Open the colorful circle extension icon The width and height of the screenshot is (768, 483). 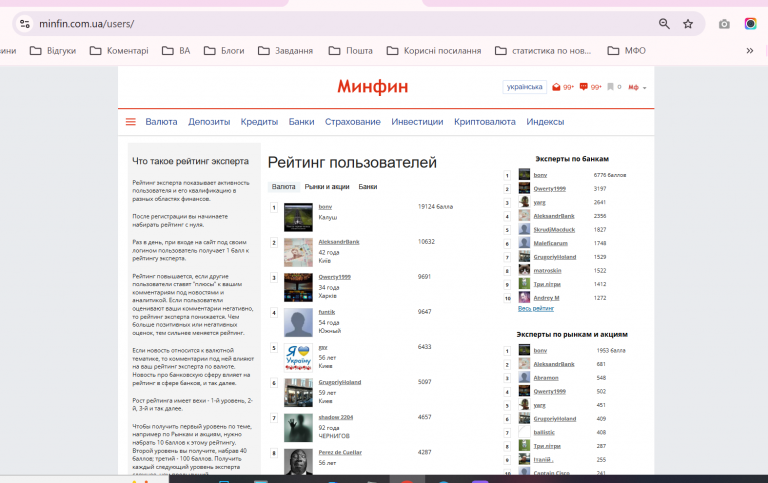pyautogui.click(x=750, y=24)
